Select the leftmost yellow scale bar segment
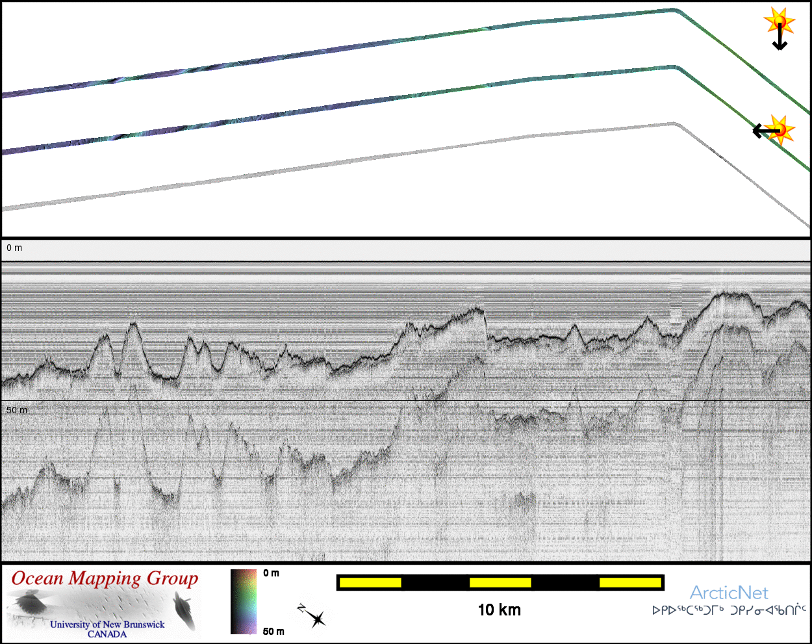This screenshot has width=812, height=644. [x=370, y=583]
